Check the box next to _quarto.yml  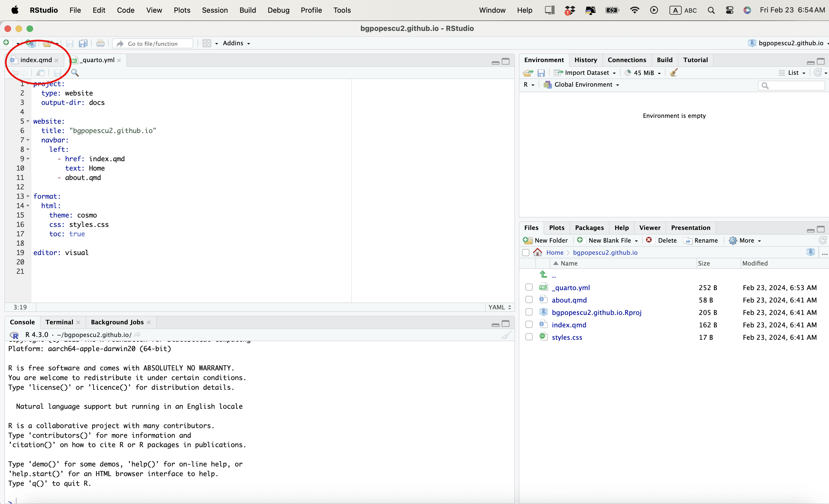point(529,287)
